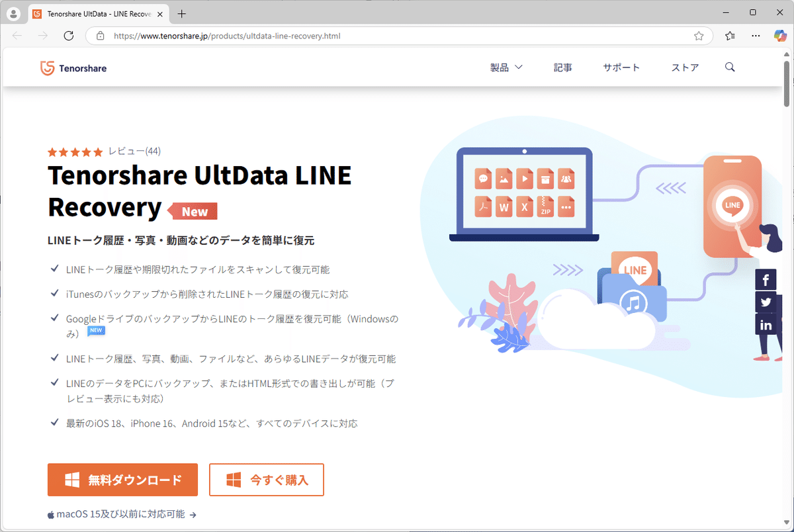Click the 最新のiOS 18、iPhone 16 feature line
Viewport: 794px width, 532px height.
click(x=212, y=423)
